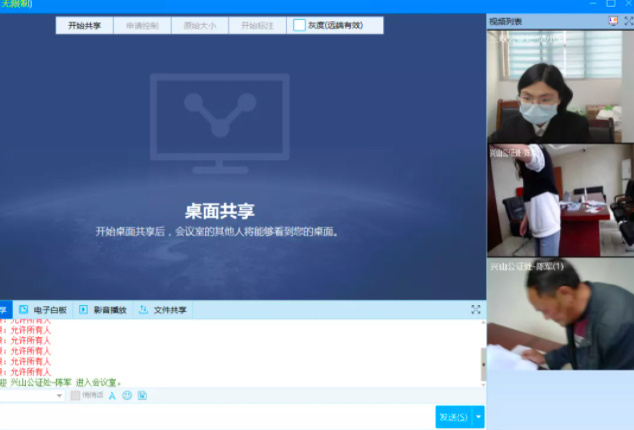The width and height of the screenshot is (634, 430).
Task: Select the masked woman's video thumbnail
Action: click(x=560, y=87)
